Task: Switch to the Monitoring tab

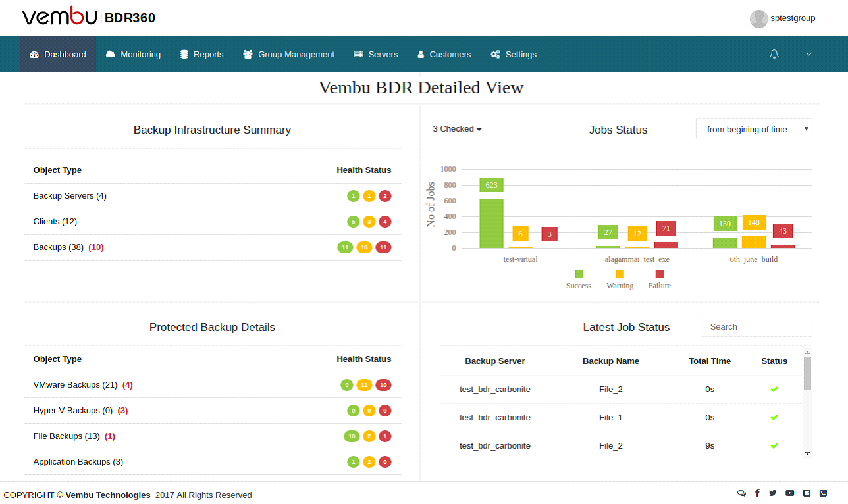Action: (x=133, y=54)
